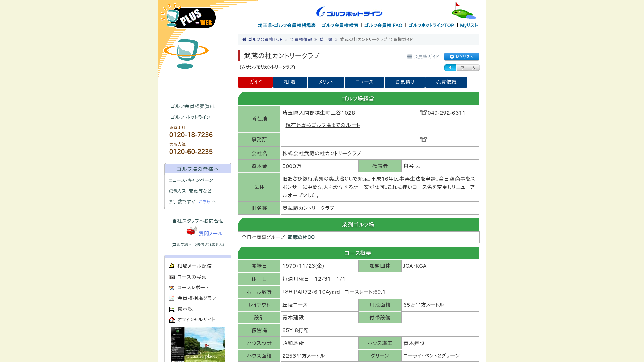644x362 pixels.
Task: Select medium font size 中
Action: coord(462,68)
